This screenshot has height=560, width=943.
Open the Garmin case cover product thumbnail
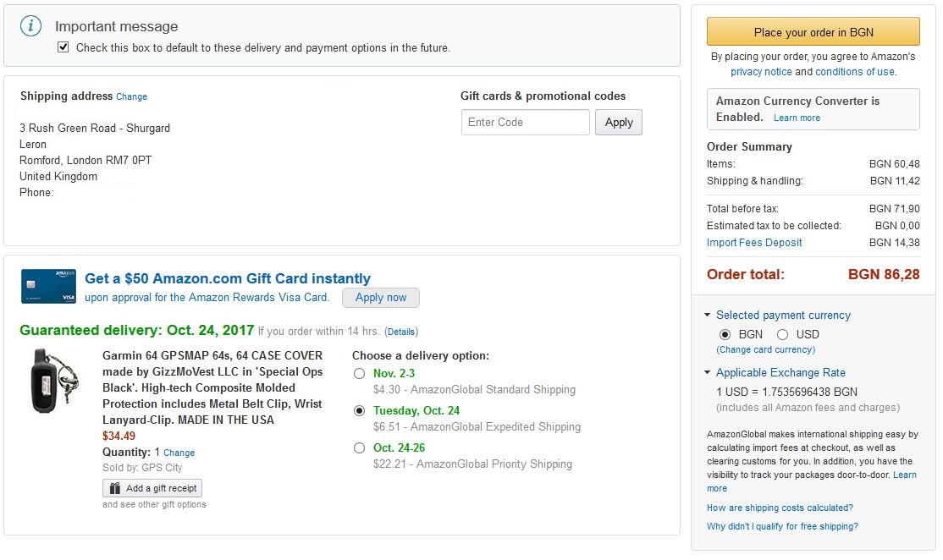click(x=52, y=380)
